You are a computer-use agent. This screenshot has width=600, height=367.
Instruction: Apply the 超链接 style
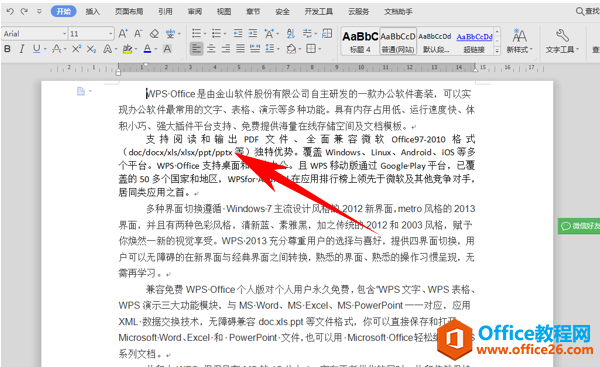point(474,42)
